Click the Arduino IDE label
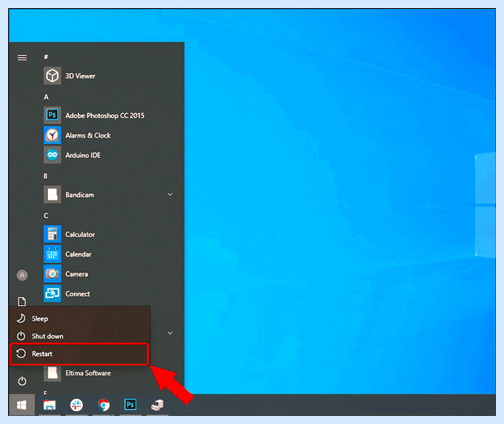The width and height of the screenshot is (504, 424). (x=83, y=155)
